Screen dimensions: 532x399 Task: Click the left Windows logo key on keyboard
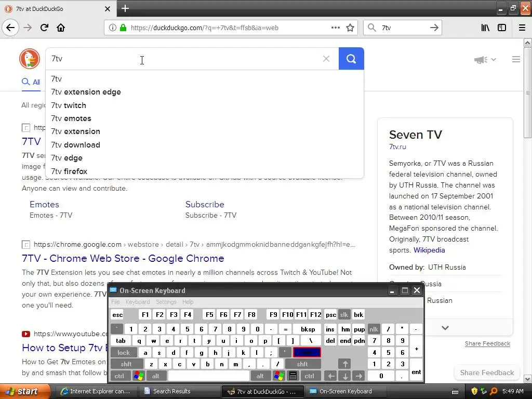[138, 376]
